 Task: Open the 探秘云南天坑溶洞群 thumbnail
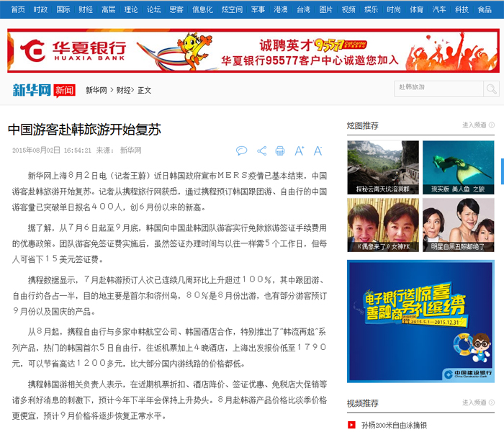[383, 167]
